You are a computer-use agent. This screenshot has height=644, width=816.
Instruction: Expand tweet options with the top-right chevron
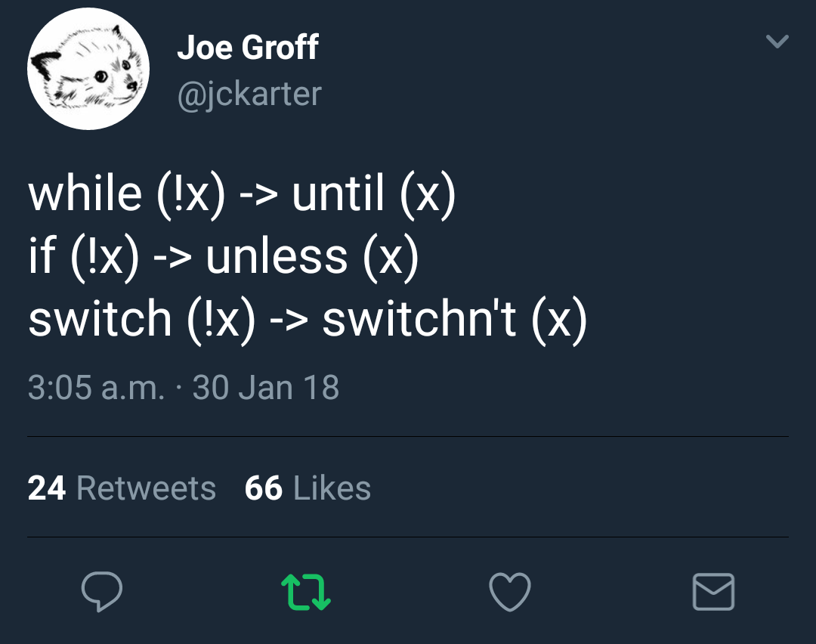pos(777,42)
